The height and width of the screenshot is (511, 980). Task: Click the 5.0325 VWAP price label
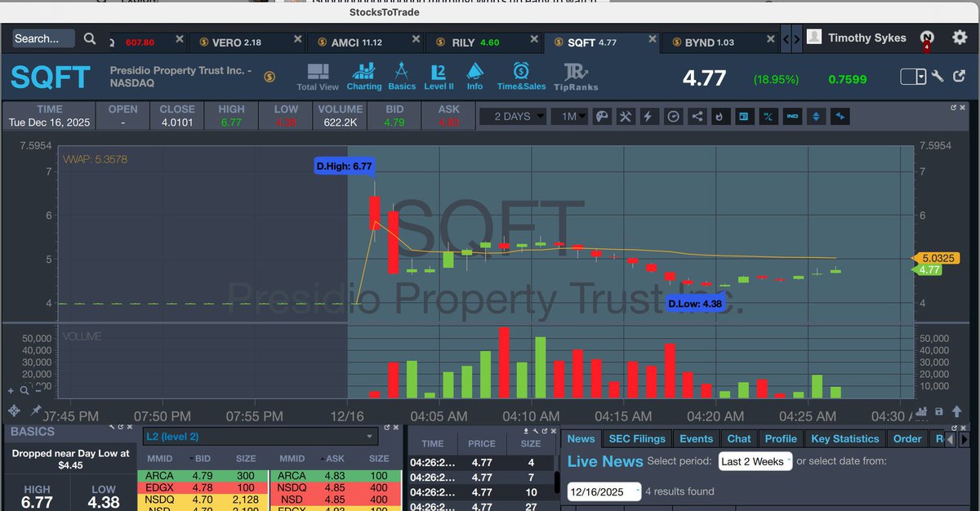938,259
